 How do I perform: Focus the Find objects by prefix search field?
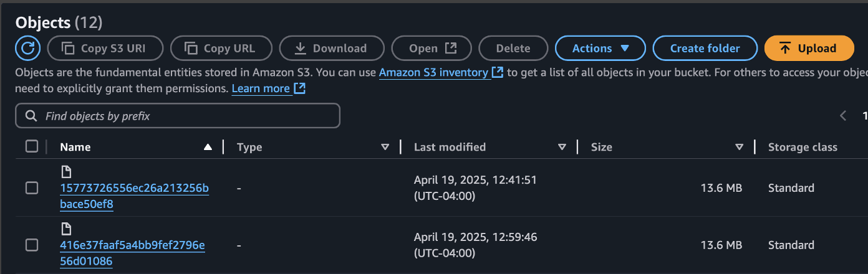click(178, 116)
